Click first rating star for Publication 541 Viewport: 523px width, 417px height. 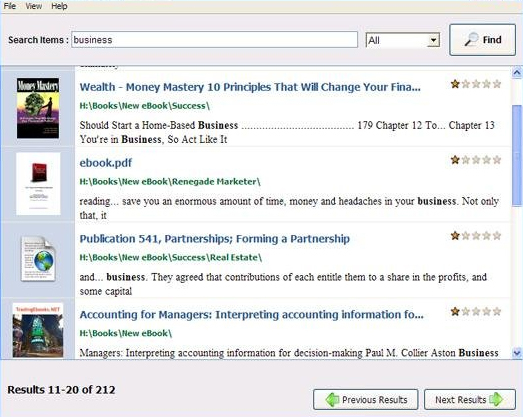click(x=455, y=236)
